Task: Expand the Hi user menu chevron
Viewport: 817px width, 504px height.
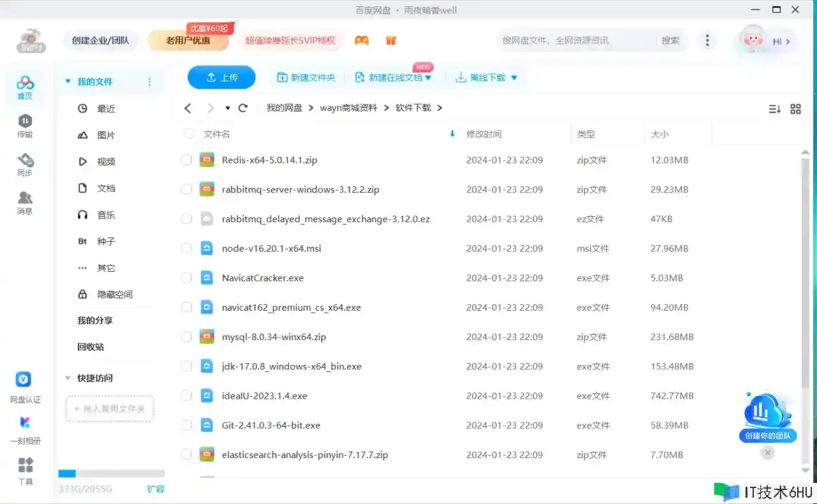Action: click(788, 41)
